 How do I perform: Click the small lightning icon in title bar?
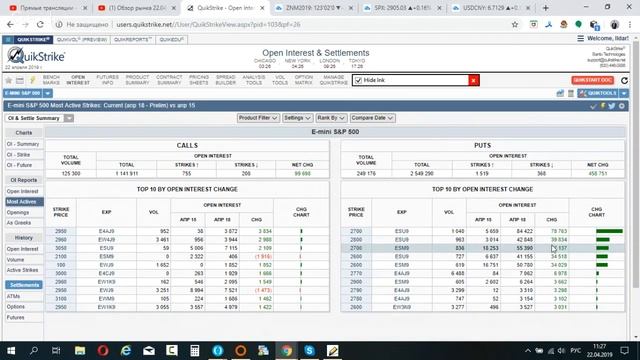click(x=602, y=106)
